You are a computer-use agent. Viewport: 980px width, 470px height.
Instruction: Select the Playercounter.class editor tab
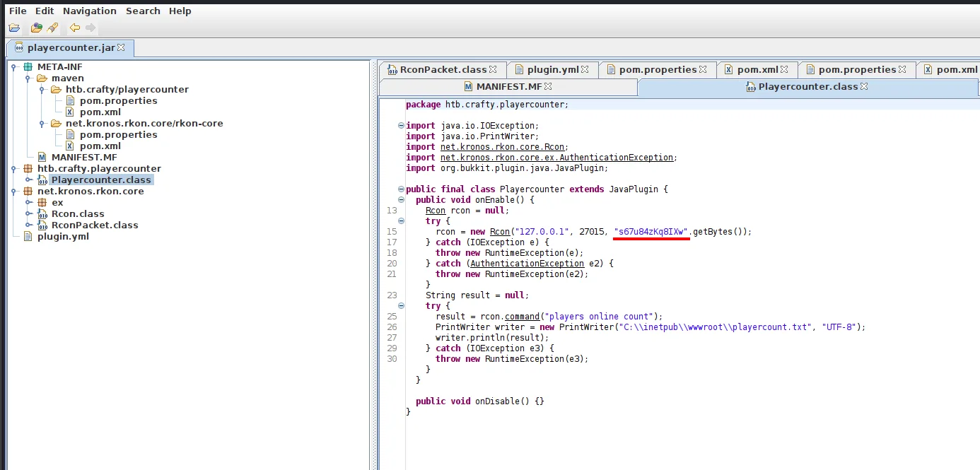(x=808, y=86)
